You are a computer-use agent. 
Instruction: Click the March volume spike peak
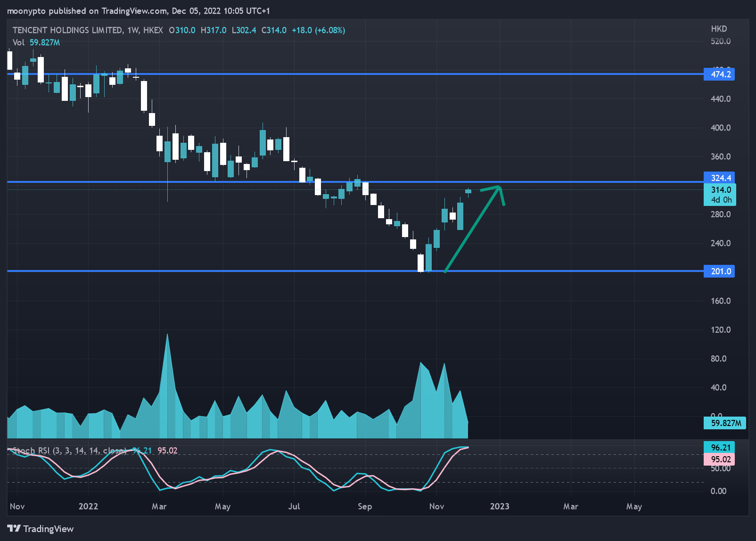click(x=167, y=336)
